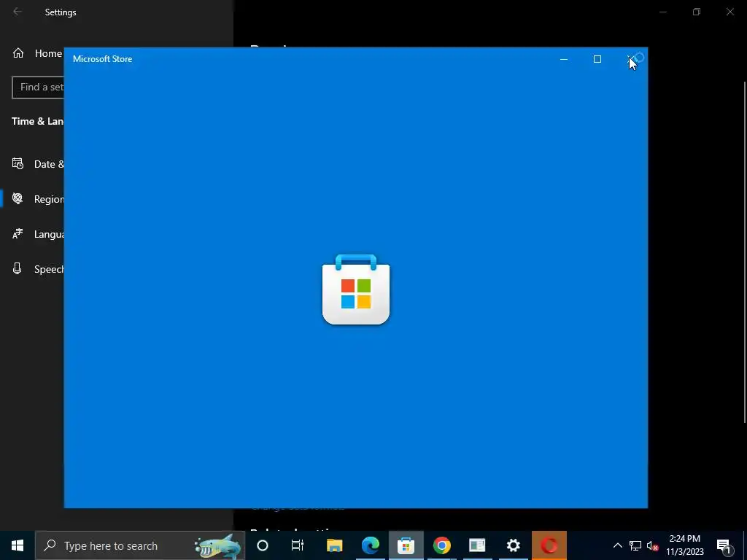Open the network status tray icon
747x560 pixels.
[635, 545]
